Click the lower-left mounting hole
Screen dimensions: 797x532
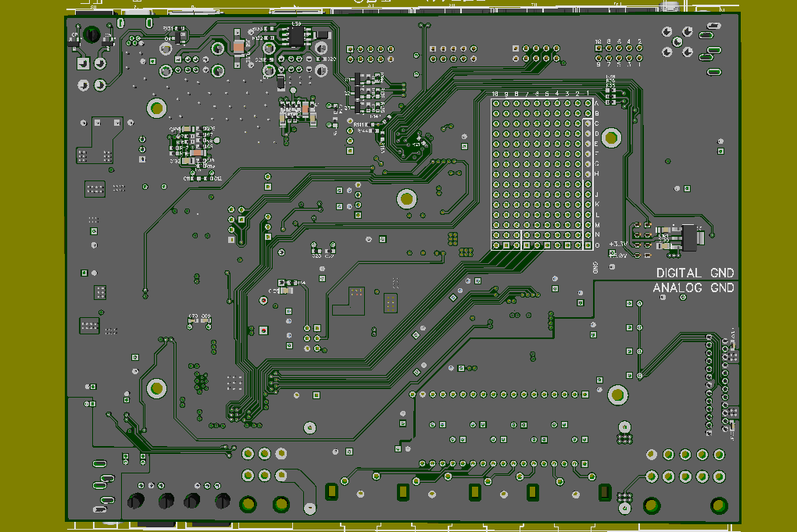(x=156, y=387)
